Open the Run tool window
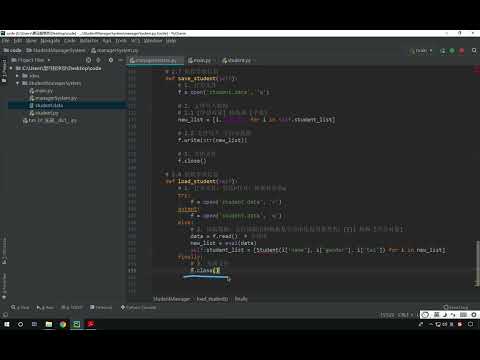This screenshot has height=360, width=480. click(x=45, y=307)
